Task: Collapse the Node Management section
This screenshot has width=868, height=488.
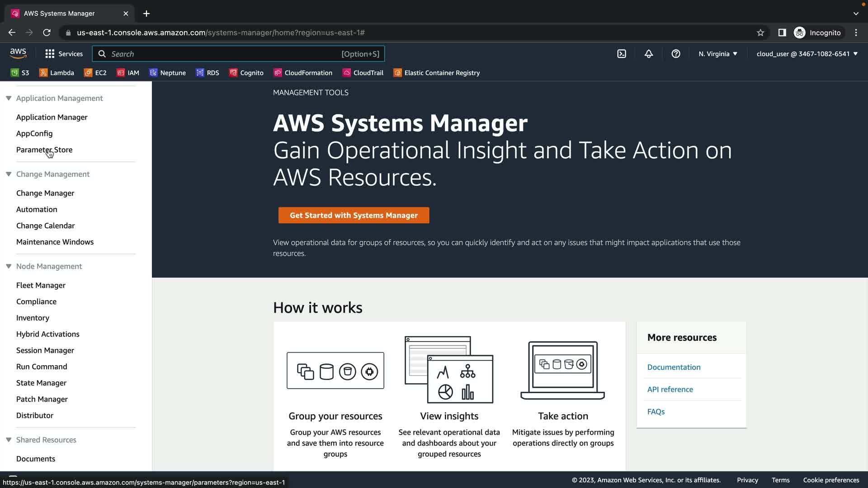Action: pyautogui.click(x=9, y=266)
